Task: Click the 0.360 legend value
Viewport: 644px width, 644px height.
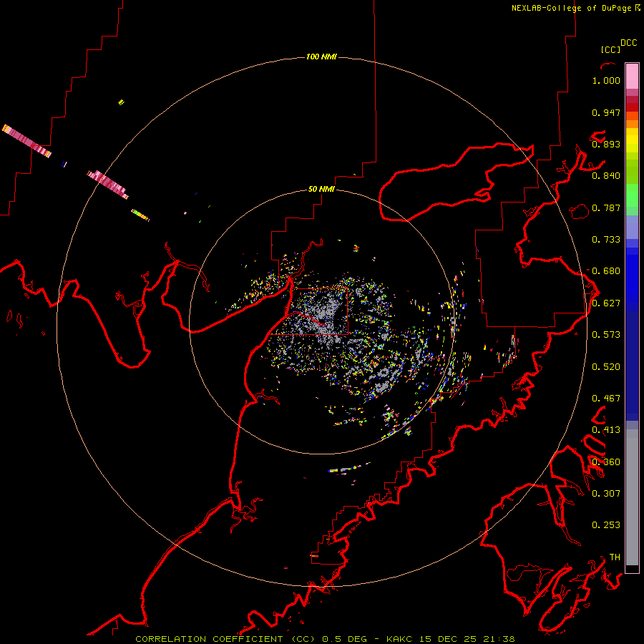Action: pyautogui.click(x=606, y=462)
